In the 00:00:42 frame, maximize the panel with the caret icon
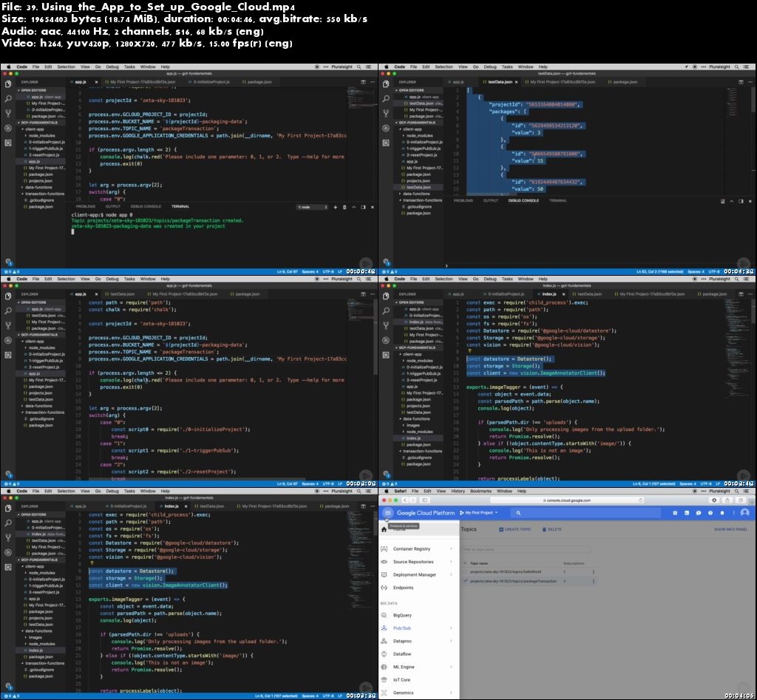 [x=354, y=207]
